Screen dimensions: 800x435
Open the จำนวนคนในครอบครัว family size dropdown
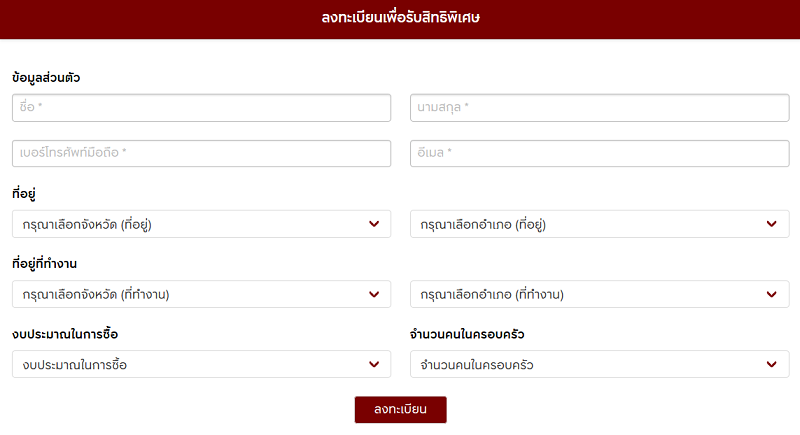point(599,364)
